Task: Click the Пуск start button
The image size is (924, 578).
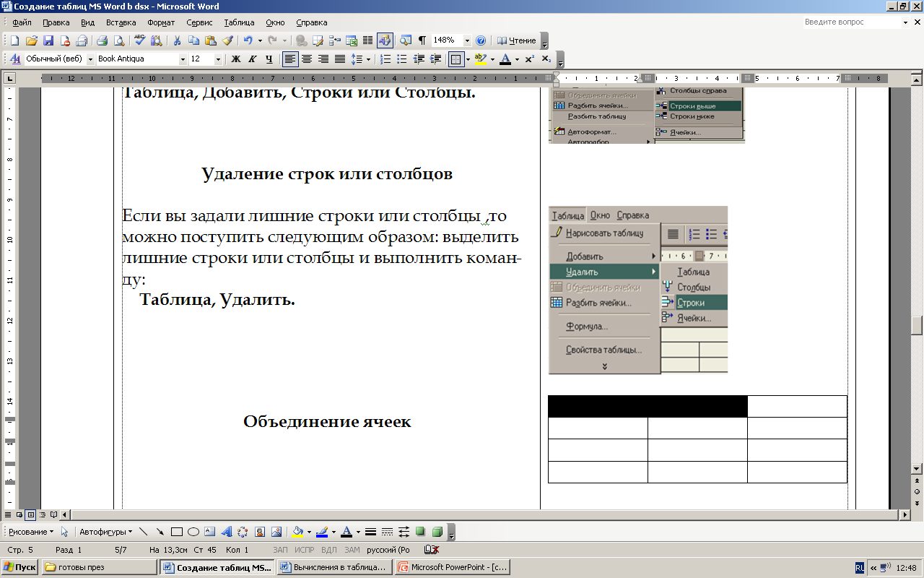Action: (x=20, y=567)
